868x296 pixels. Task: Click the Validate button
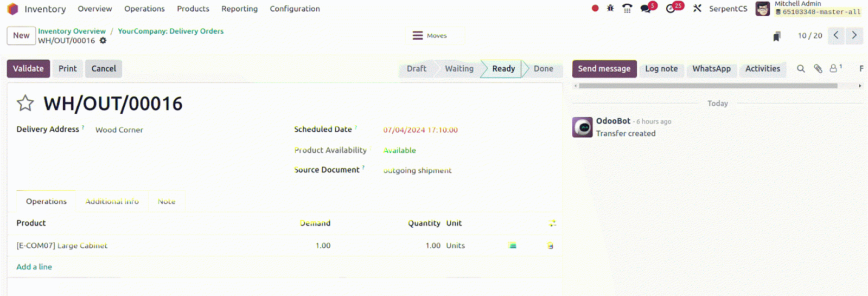tap(28, 69)
